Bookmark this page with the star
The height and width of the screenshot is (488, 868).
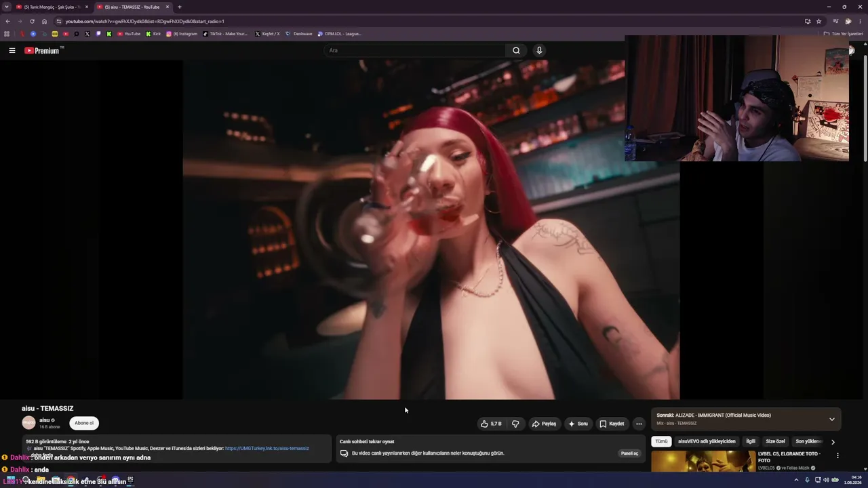(x=818, y=21)
